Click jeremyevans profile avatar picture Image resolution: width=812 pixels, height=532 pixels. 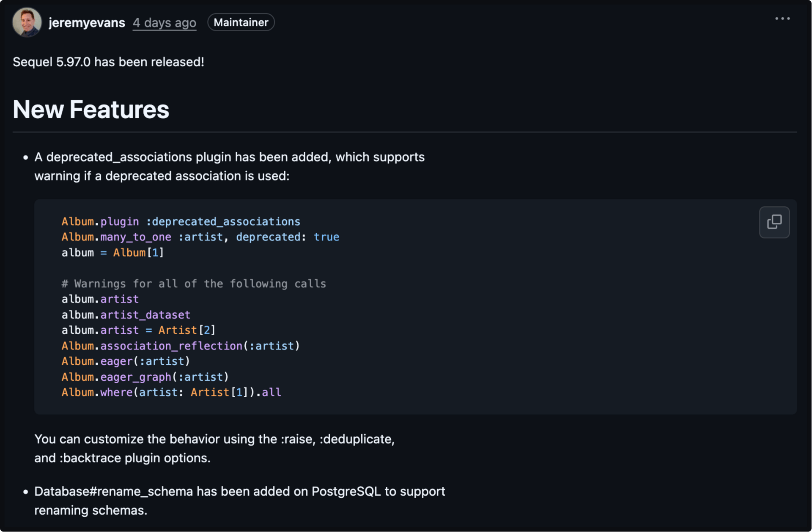point(27,22)
